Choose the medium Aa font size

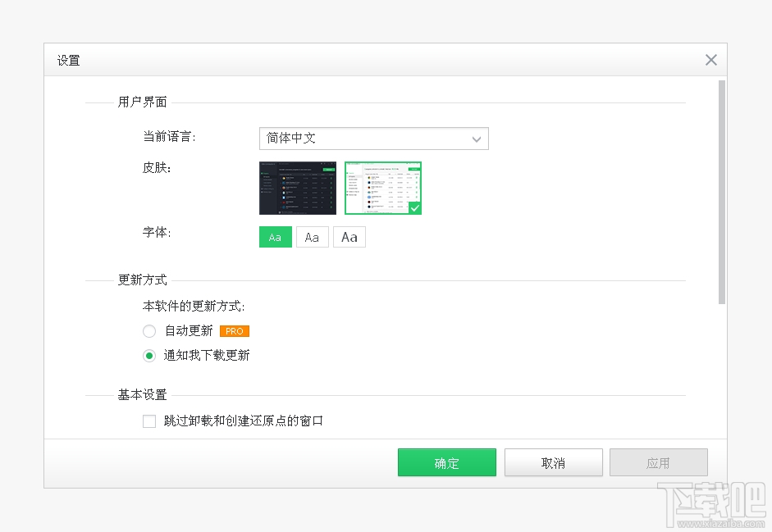[x=312, y=237]
